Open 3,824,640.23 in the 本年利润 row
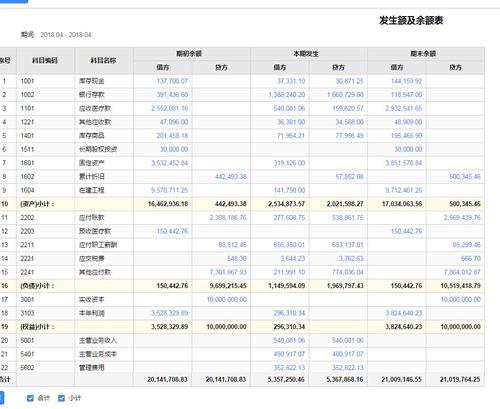The image size is (500, 409). coord(404,313)
